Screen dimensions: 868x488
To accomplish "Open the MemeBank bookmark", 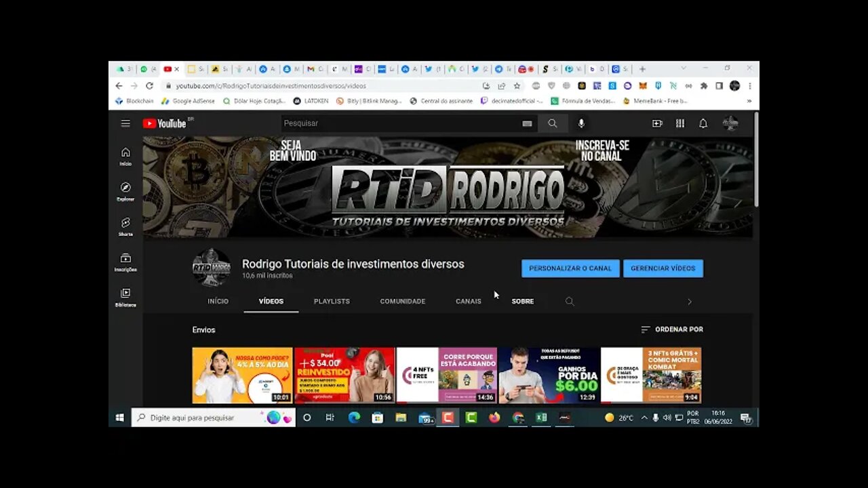I will click(x=655, y=101).
